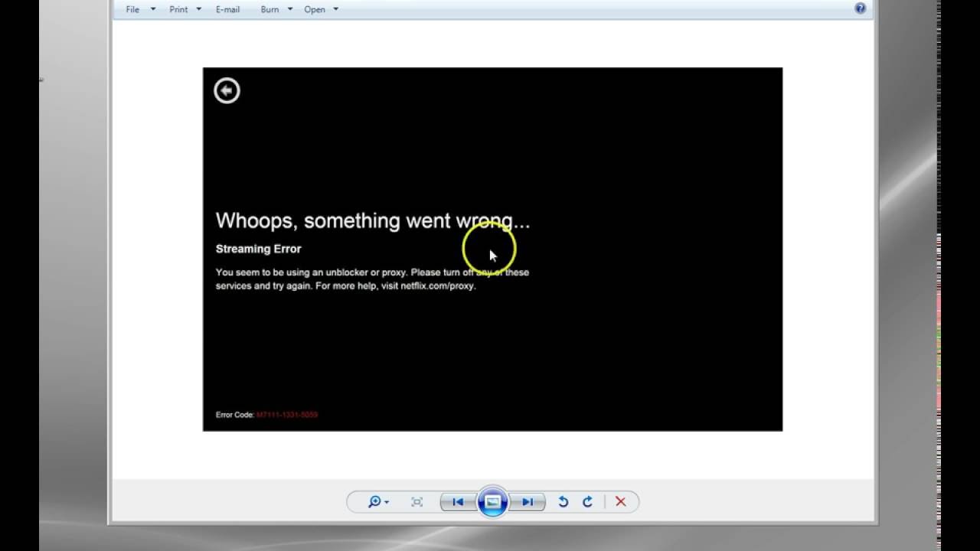Click the E-mail menu item
980x551 pixels.
227,9
